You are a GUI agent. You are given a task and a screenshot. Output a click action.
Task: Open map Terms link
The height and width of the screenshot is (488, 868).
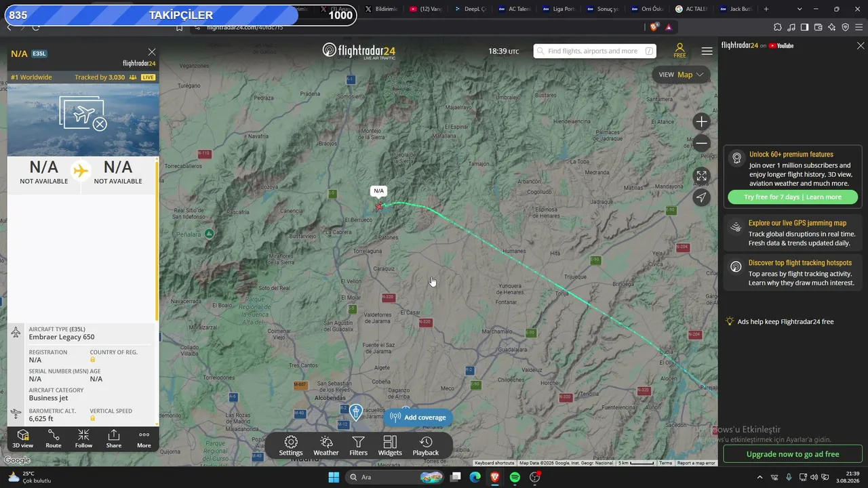(x=665, y=463)
